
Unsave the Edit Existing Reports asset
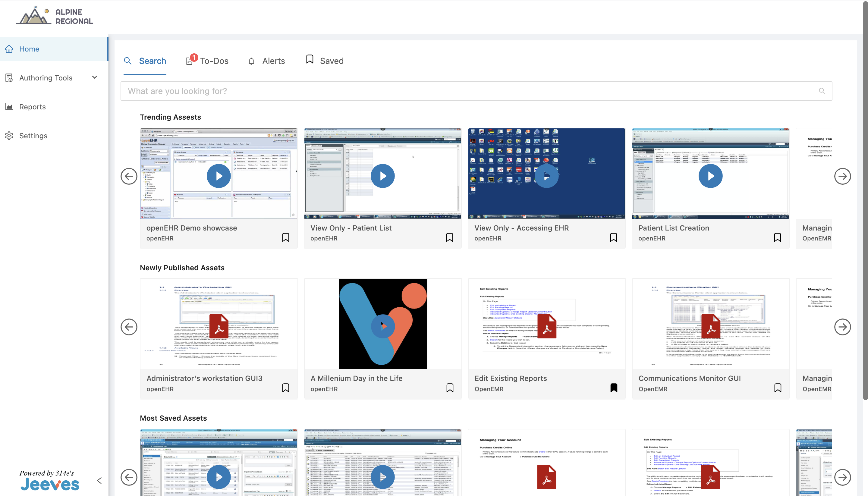(614, 388)
